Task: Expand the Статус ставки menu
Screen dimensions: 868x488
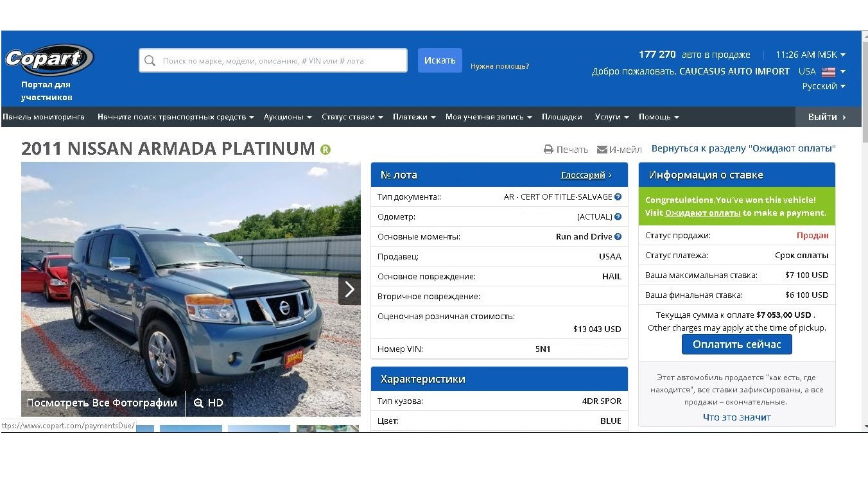Action: pyautogui.click(x=352, y=117)
